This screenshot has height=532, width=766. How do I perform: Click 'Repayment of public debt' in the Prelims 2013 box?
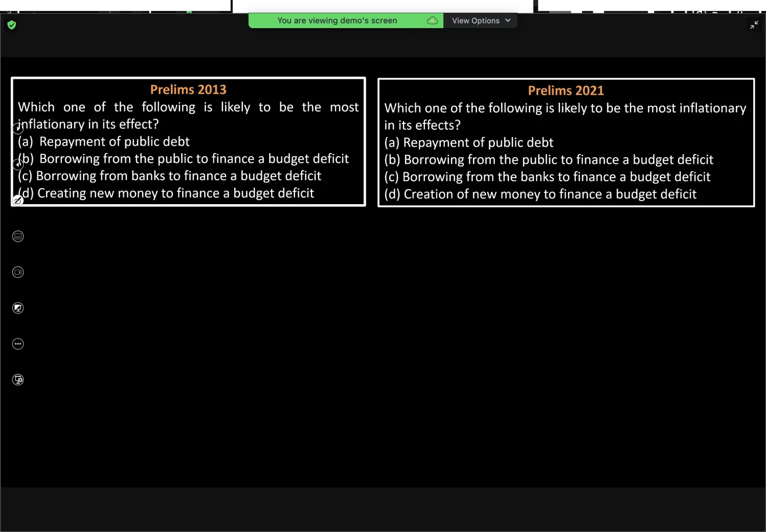(114, 141)
